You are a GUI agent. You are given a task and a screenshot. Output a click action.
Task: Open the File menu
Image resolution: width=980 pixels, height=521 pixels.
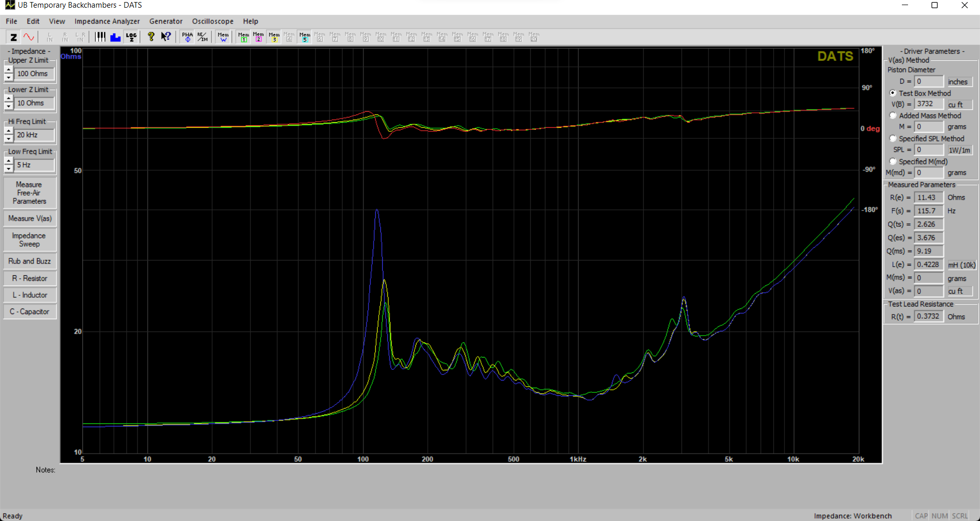point(11,21)
